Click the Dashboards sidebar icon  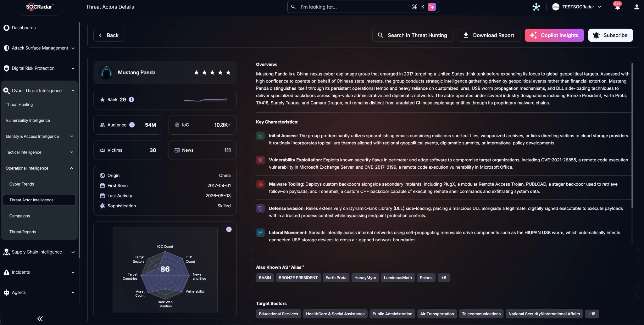6,28
